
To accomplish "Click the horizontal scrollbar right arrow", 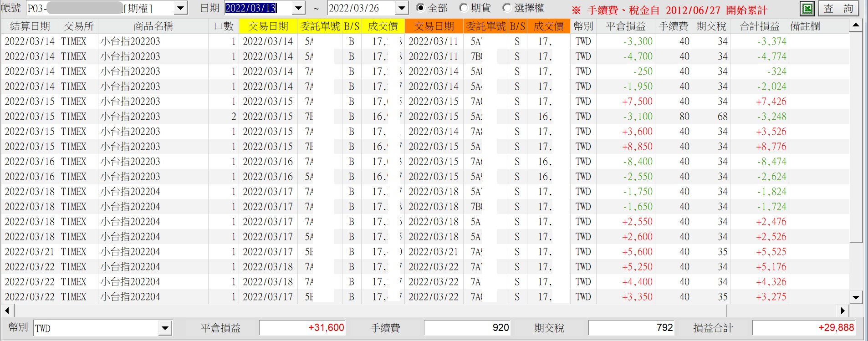I will click(x=842, y=310).
